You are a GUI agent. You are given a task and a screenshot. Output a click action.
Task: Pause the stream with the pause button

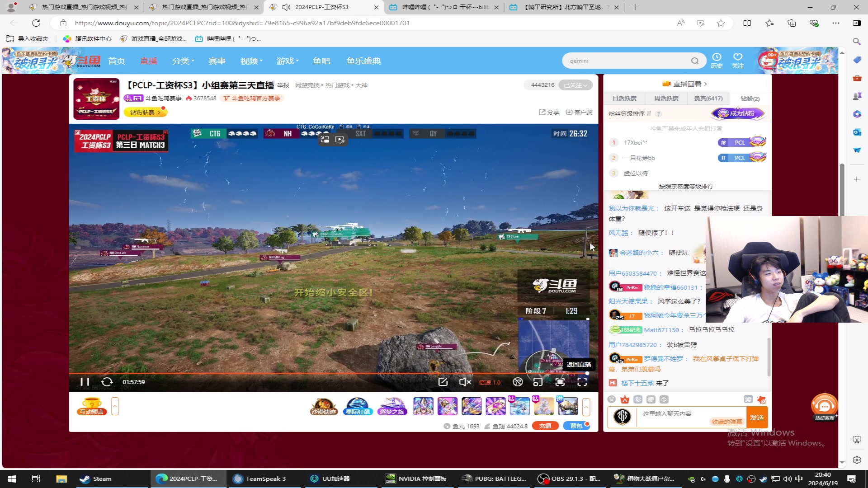pyautogui.click(x=85, y=382)
